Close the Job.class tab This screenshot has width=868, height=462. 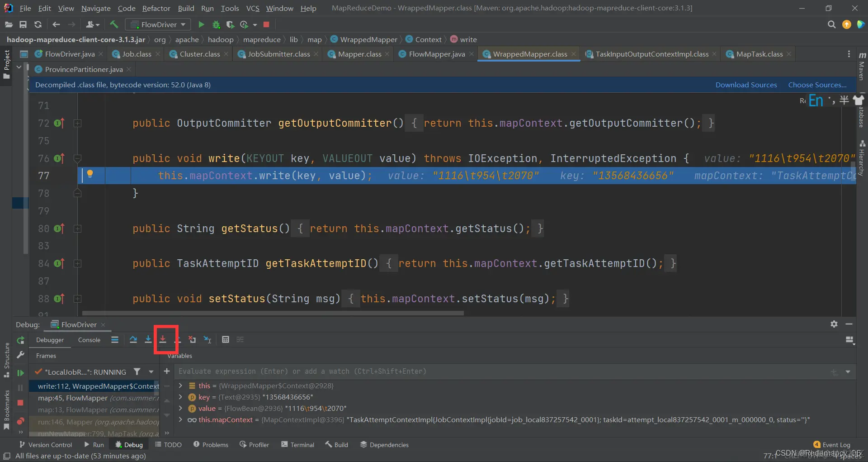coord(157,54)
